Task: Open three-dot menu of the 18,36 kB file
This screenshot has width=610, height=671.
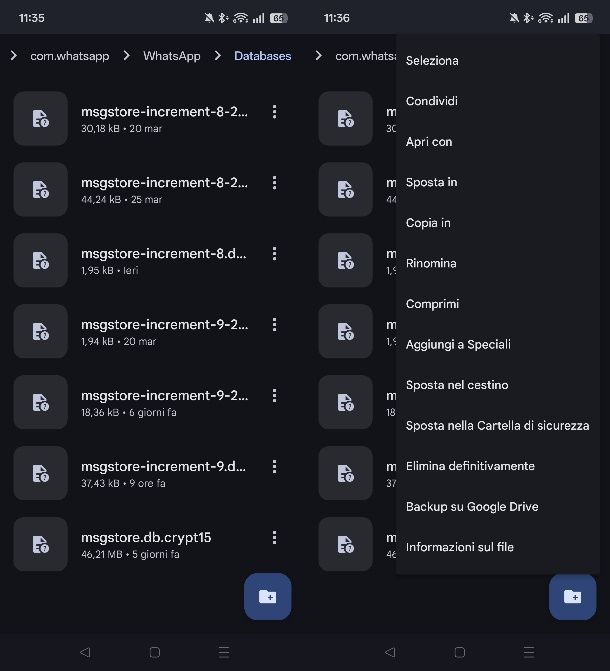Action: click(274, 395)
